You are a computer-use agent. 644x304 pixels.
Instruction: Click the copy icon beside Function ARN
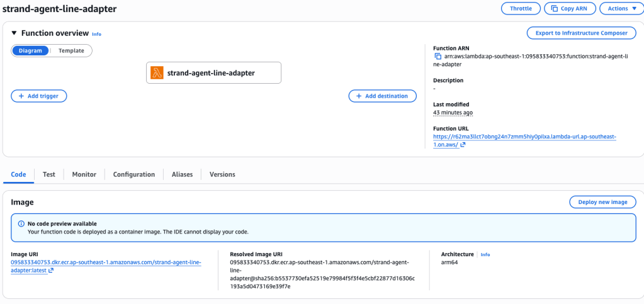[438, 56]
